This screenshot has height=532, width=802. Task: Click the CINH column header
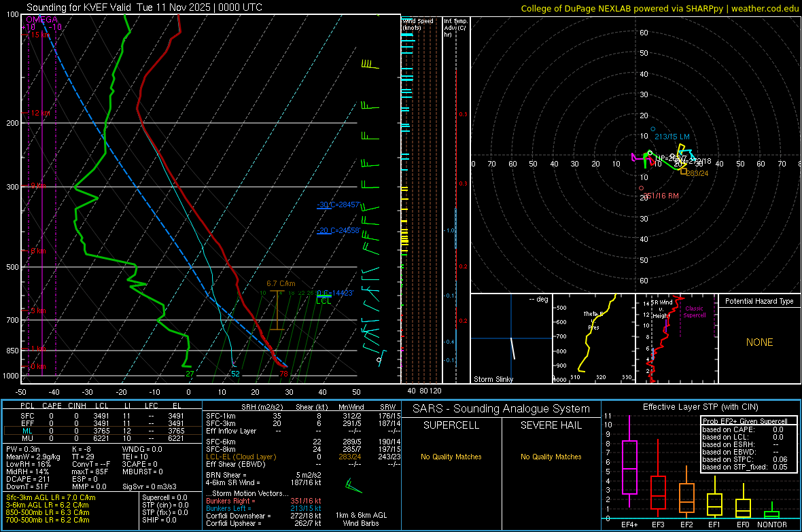coord(77,406)
